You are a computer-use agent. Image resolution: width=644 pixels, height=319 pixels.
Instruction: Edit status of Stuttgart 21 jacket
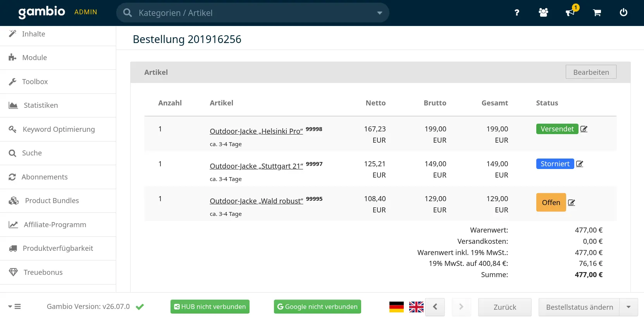click(580, 164)
